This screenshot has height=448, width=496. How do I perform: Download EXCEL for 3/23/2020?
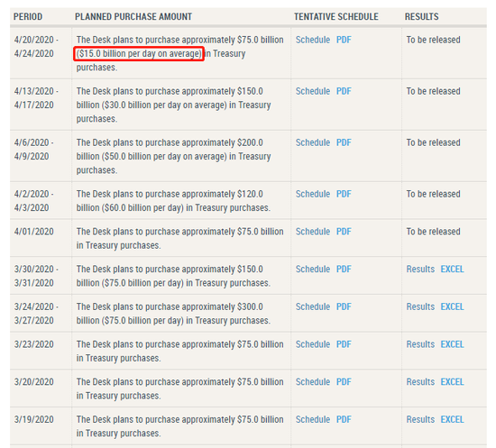(x=452, y=344)
